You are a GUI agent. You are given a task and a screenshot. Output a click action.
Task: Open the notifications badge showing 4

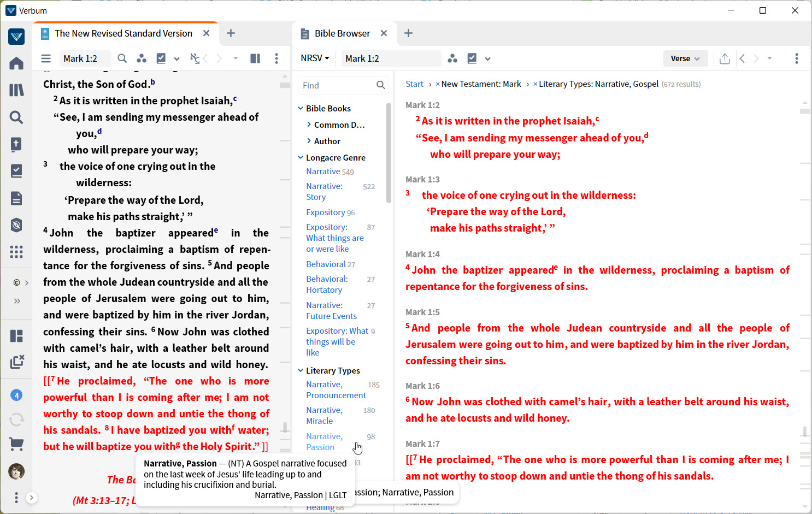[16, 395]
